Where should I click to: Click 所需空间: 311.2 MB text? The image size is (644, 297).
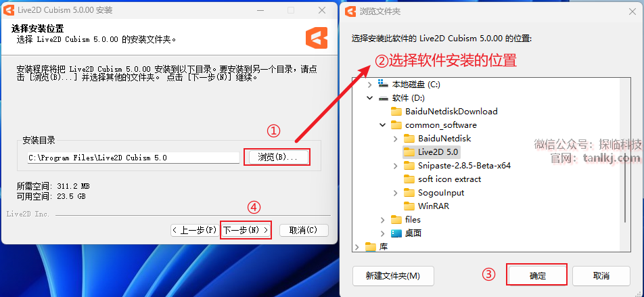click(53, 186)
